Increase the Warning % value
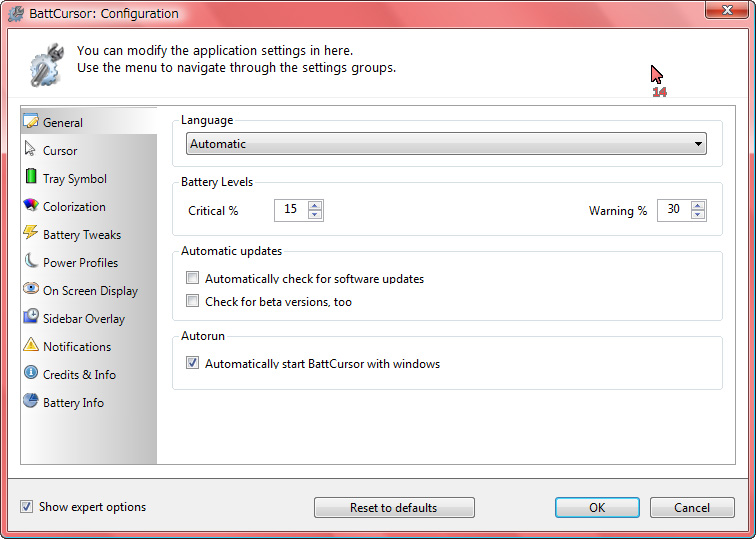This screenshot has width=756, height=539. [x=698, y=205]
